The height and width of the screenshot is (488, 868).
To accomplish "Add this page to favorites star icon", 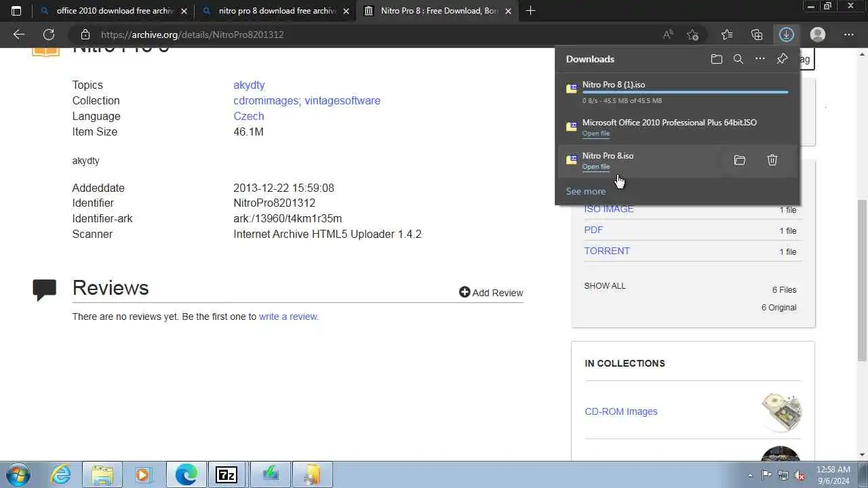I will (692, 35).
